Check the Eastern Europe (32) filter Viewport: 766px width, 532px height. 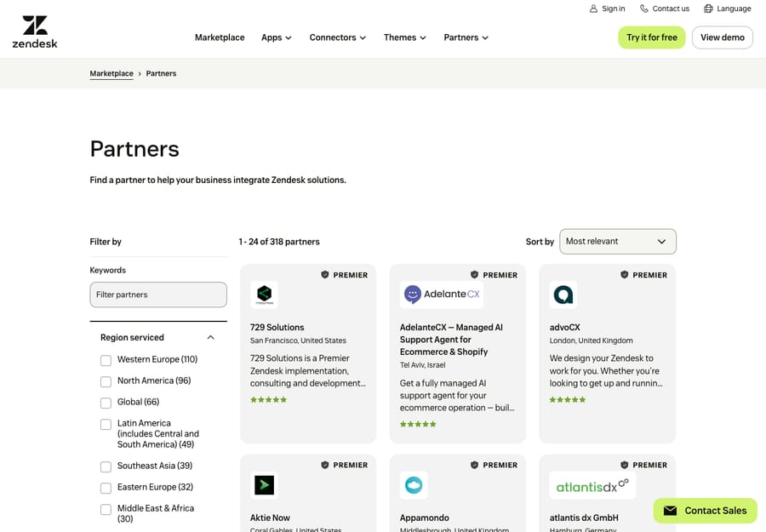click(106, 488)
